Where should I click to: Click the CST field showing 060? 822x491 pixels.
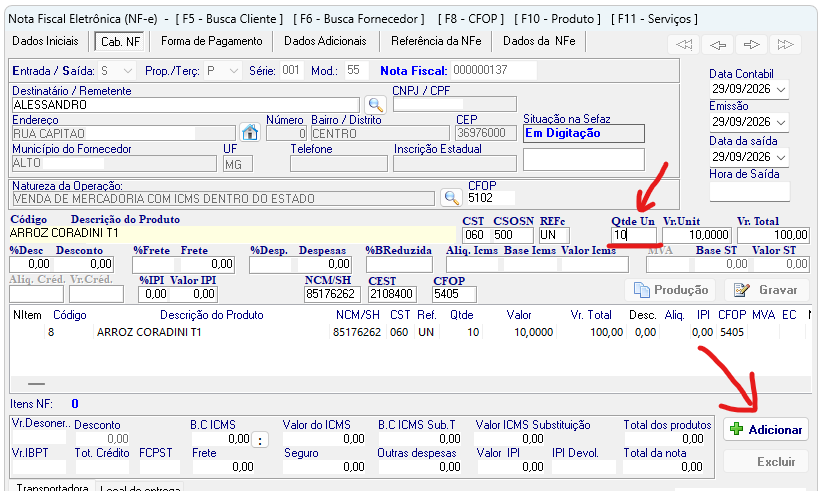click(x=475, y=235)
